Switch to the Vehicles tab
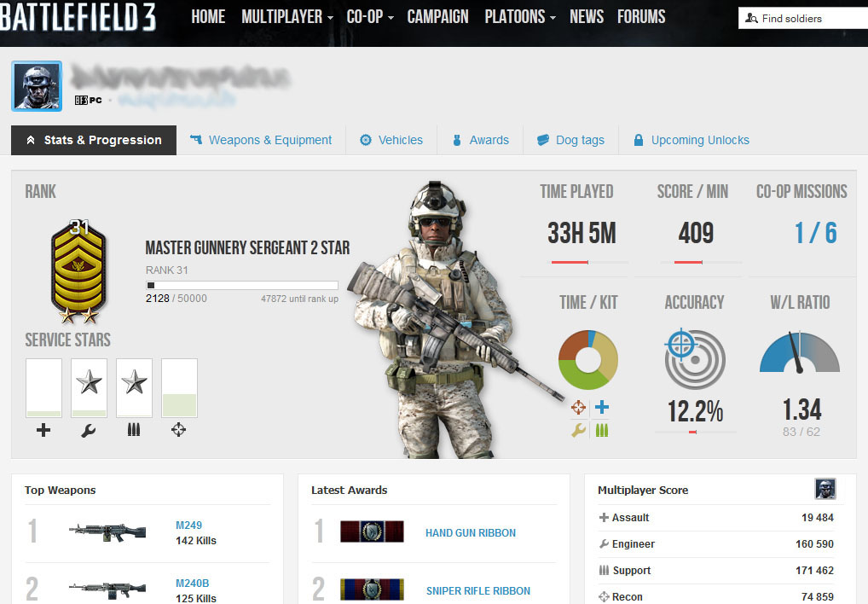 [391, 140]
